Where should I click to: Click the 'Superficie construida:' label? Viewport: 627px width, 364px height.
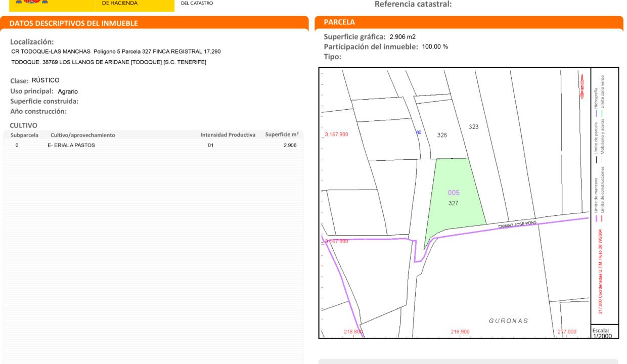tap(44, 101)
